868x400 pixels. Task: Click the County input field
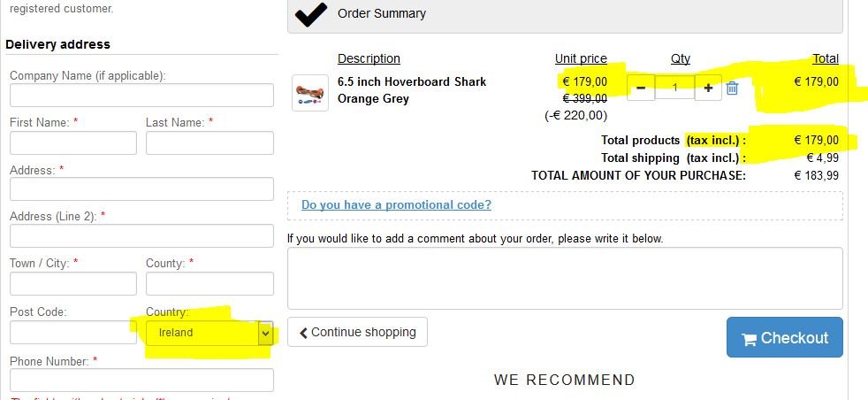coord(209,283)
